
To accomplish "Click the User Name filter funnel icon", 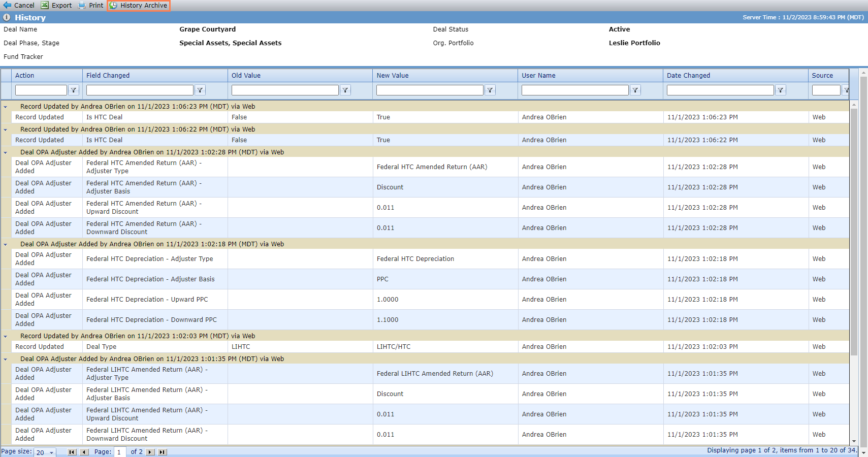I will coord(635,90).
